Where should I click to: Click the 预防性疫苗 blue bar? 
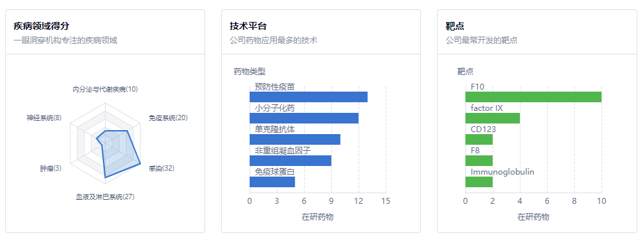tap(309, 97)
